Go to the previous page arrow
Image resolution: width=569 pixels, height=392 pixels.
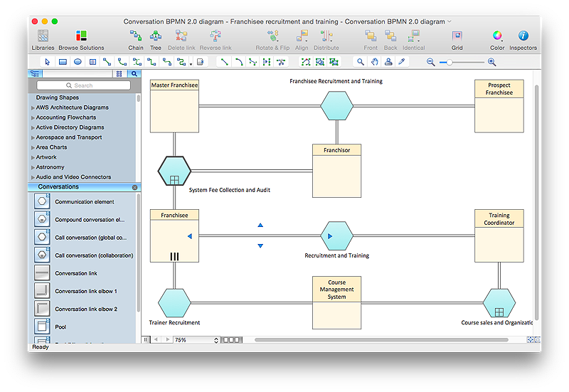pyautogui.click(x=156, y=340)
